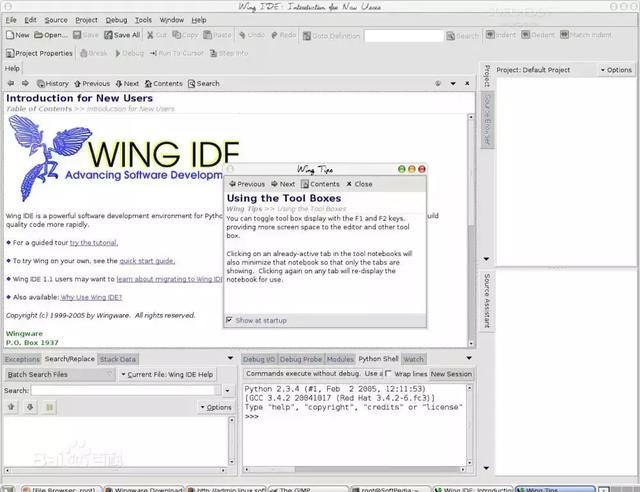Click the help viewer Search button
The height and width of the screenshot is (492, 640).
204,84
